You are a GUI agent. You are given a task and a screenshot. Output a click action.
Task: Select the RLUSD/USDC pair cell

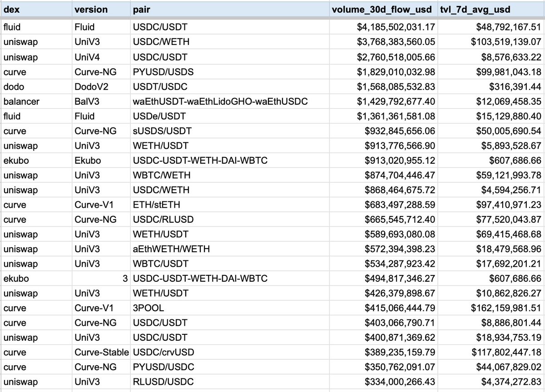[230, 382]
